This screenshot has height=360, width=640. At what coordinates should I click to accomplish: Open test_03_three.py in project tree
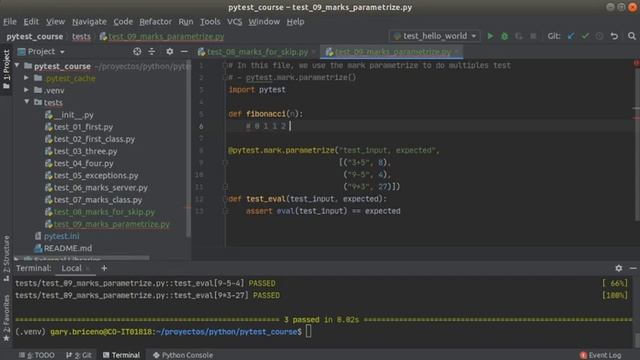81,151
